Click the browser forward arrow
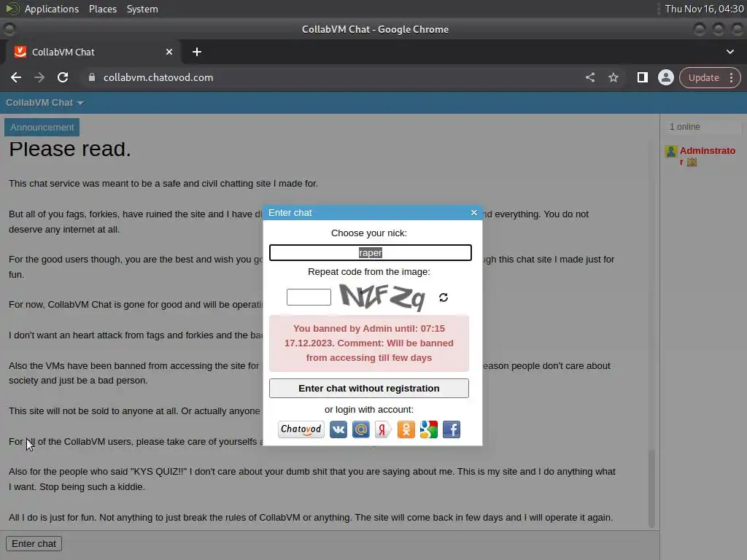This screenshot has height=560, width=747. pos(39,77)
